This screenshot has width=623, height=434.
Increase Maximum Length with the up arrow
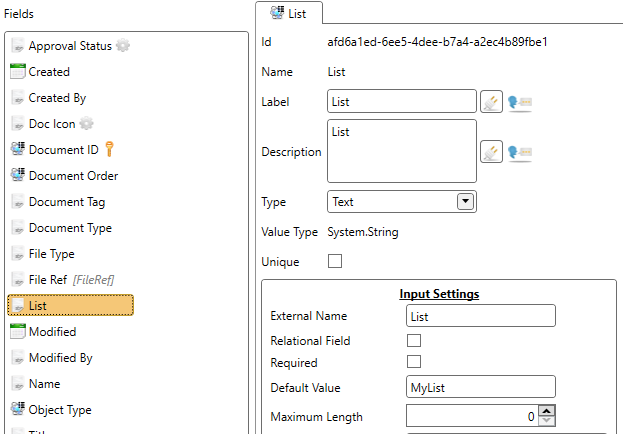(x=547, y=411)
